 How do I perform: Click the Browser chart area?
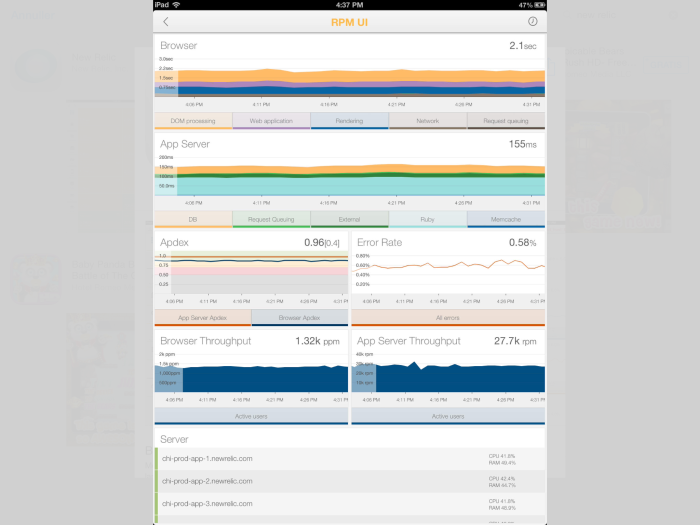tap(350, 83)
